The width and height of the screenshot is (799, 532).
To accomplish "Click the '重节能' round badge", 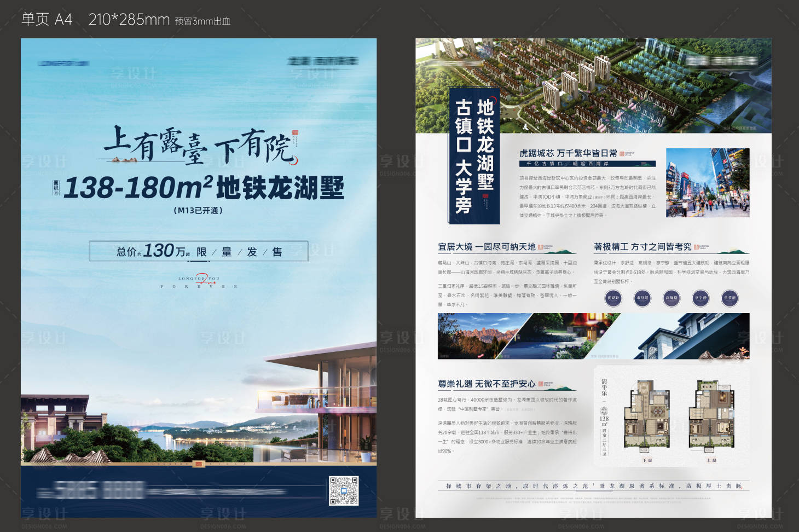I will [729, 298].
